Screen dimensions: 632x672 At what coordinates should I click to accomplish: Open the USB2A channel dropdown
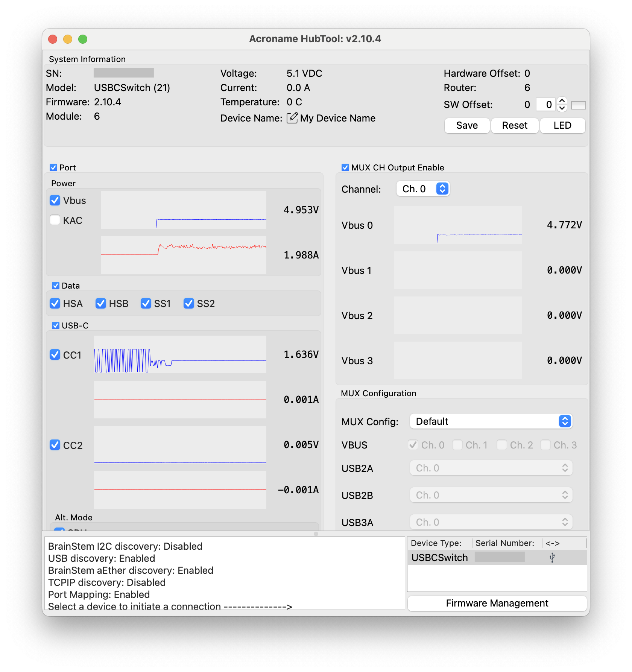click(491, 468)
